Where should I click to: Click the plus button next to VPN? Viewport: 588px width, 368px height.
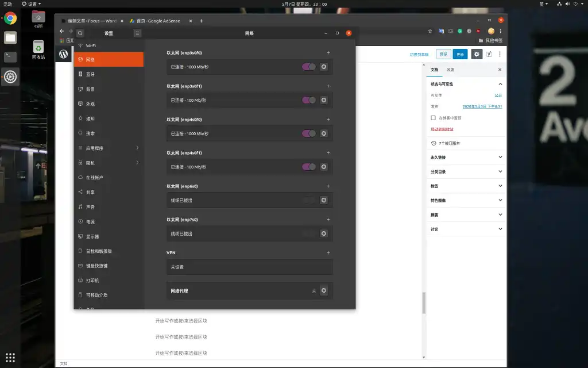coord(328,252)
